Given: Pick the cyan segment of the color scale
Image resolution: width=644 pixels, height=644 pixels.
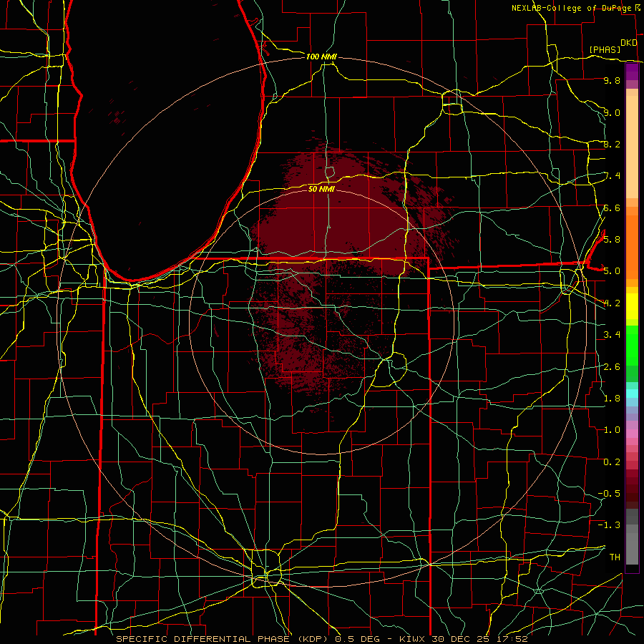Looking at the screenshot, I should pyautogui.click(x=632, y=394).
